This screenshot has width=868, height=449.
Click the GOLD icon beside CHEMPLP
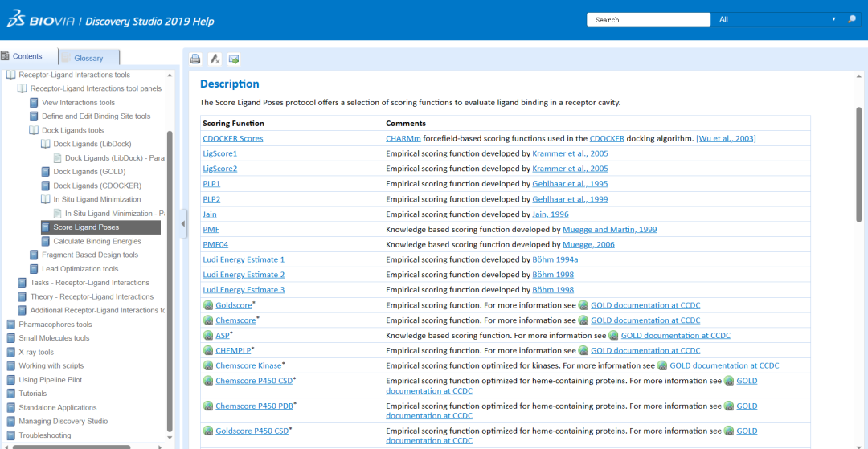point(208,350)
